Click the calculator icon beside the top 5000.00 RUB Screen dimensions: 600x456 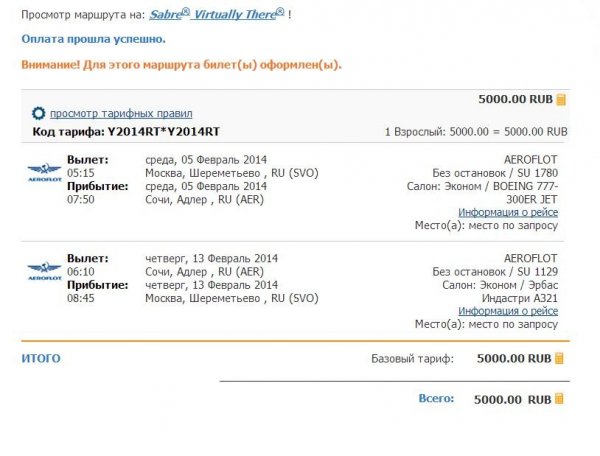(561, 99)
